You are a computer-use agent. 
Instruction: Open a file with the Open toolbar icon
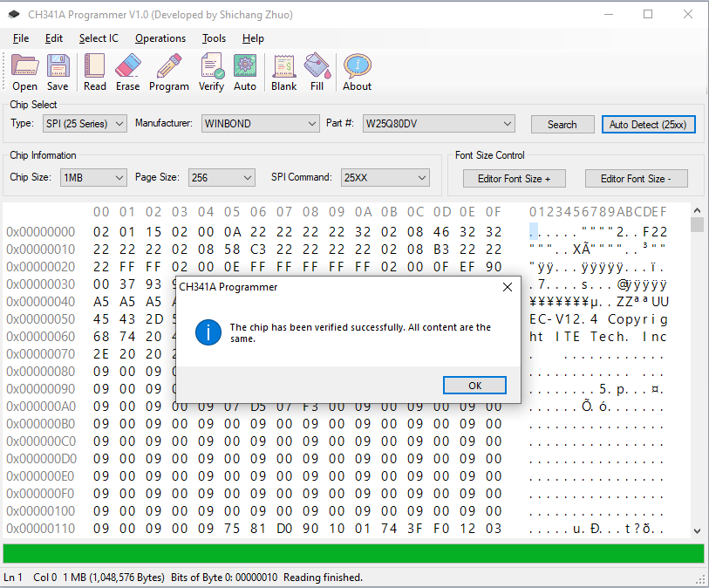point(24,72)
